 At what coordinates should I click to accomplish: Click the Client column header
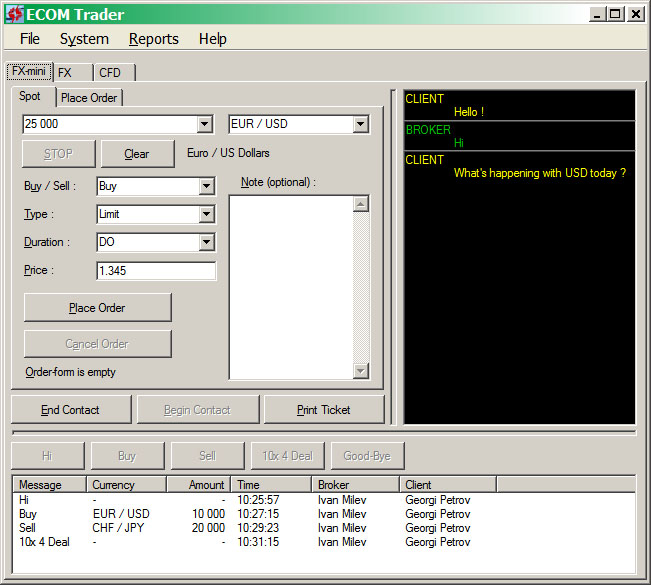click(448, 485)
